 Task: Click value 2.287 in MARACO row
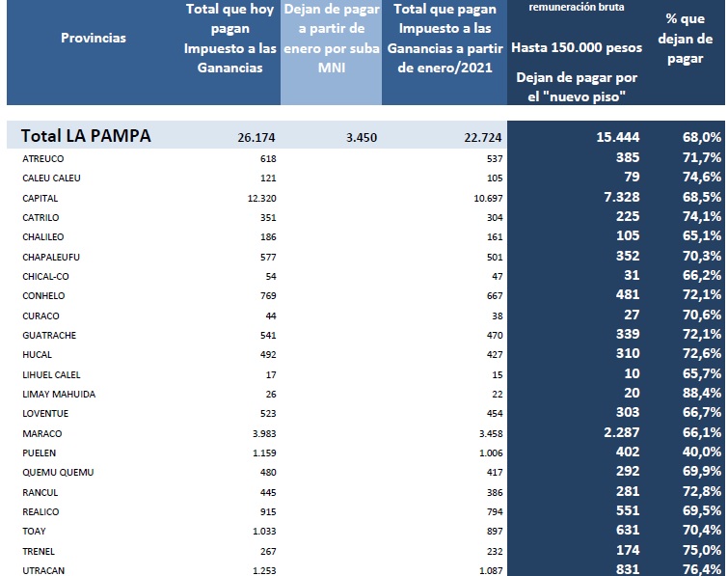[622, 432]
